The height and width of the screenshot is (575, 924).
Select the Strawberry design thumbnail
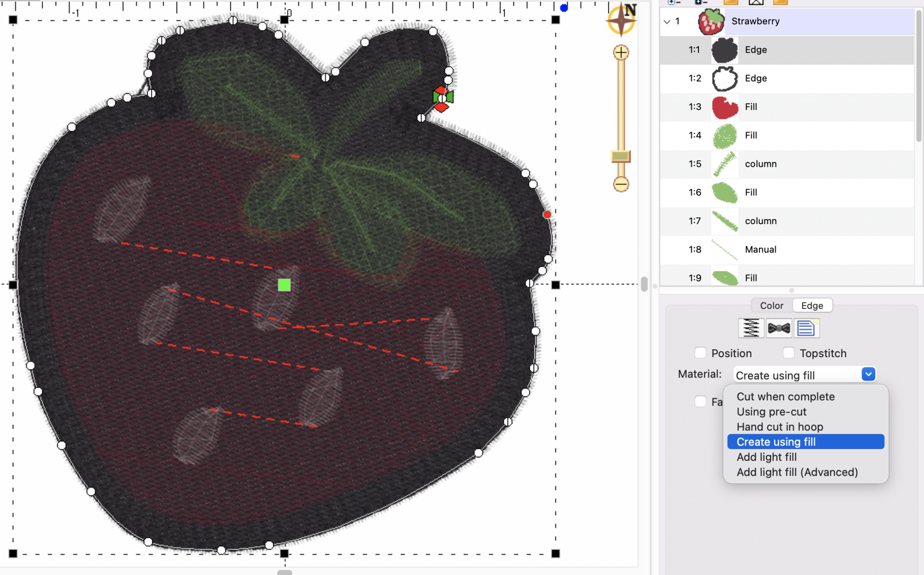tap(711, 22)
